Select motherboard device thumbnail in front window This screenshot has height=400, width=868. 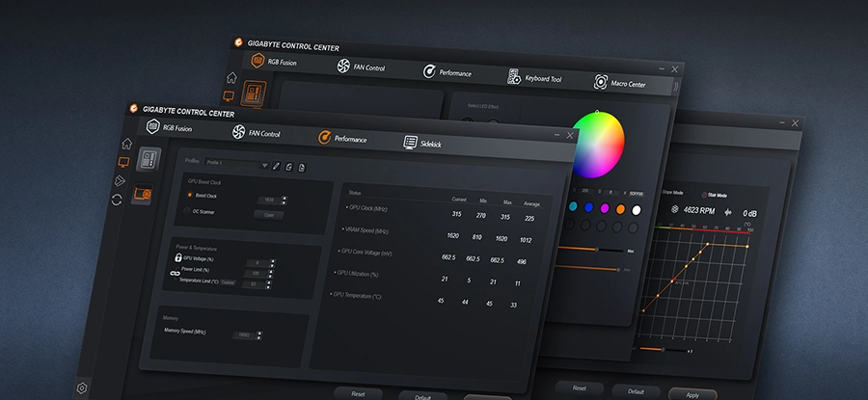pyautogui.click(x=149, y=160)
